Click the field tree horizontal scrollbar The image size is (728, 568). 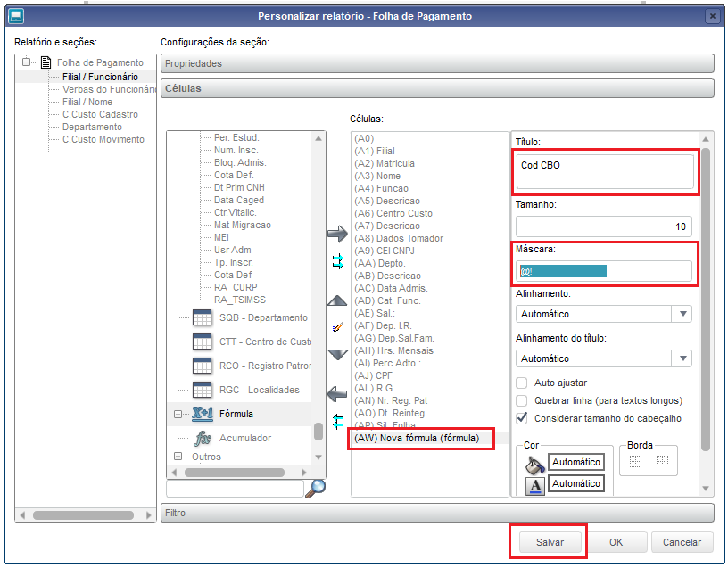235,473
